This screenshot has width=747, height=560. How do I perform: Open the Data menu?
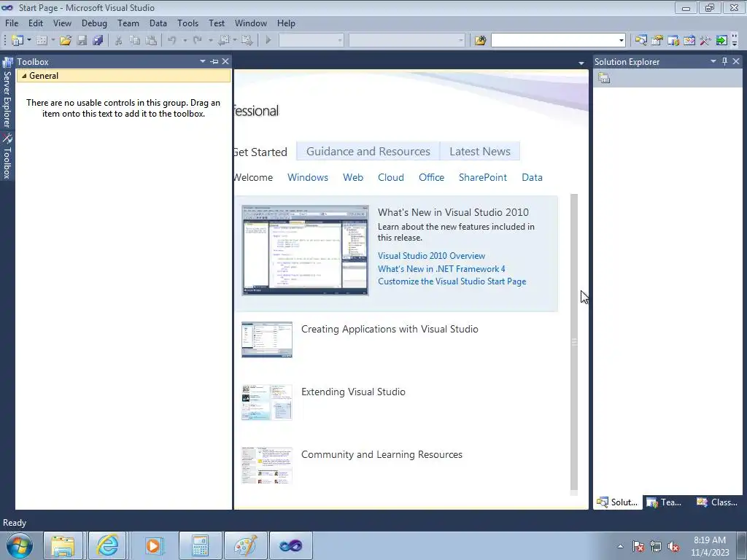[158, 23]
